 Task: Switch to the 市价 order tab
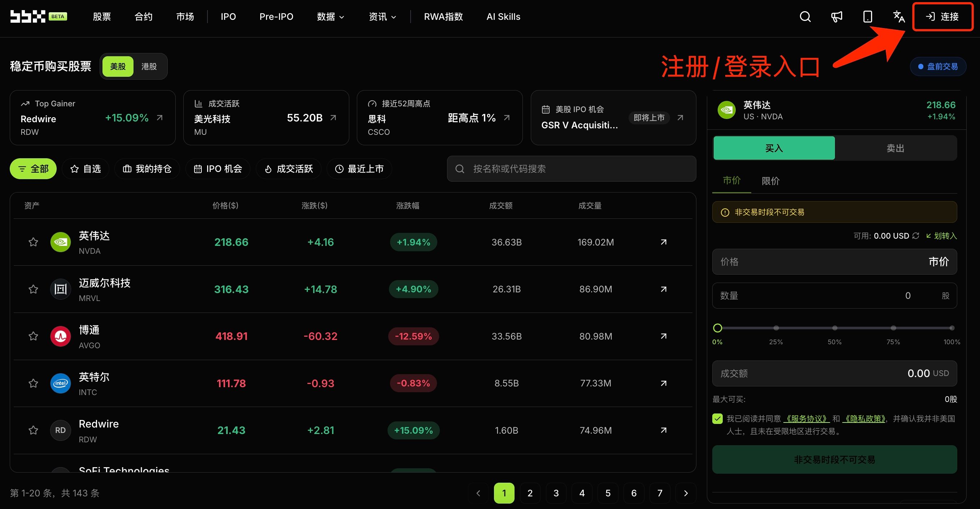(732, 181)
